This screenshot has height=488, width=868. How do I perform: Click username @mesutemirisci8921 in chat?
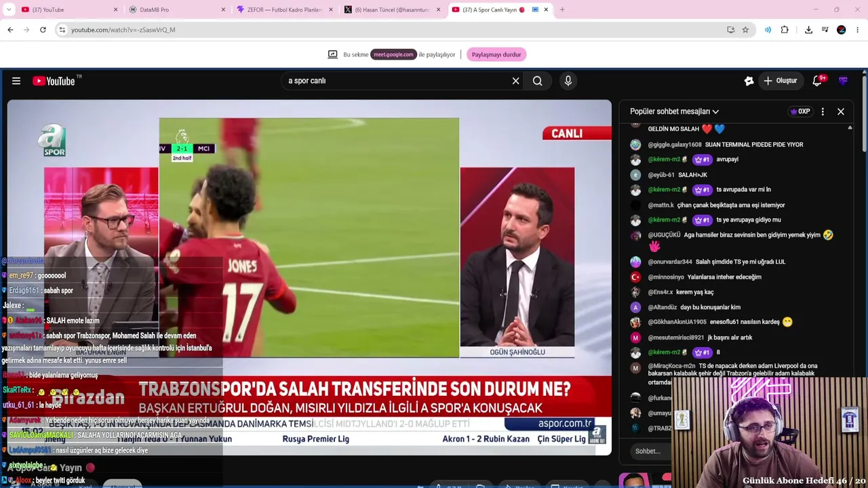675,338
